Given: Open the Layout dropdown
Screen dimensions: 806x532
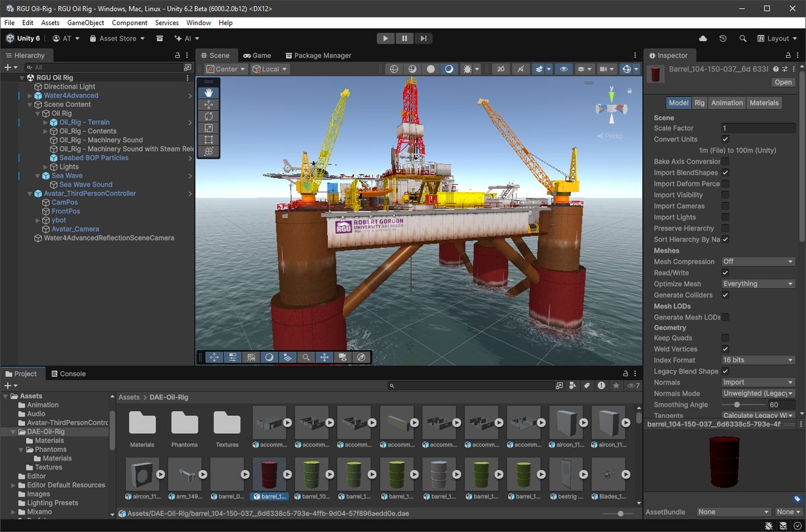Looking at the screenshot, I should pyautogui.click(x=777, y=39).
